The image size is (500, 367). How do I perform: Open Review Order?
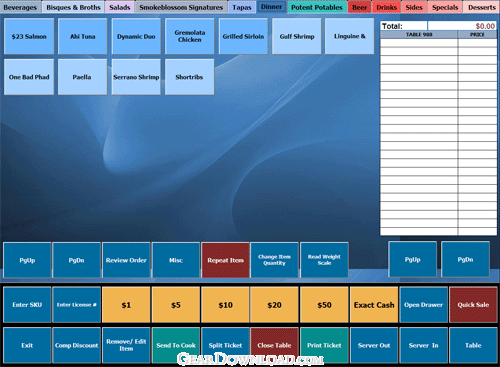[126, 260]
